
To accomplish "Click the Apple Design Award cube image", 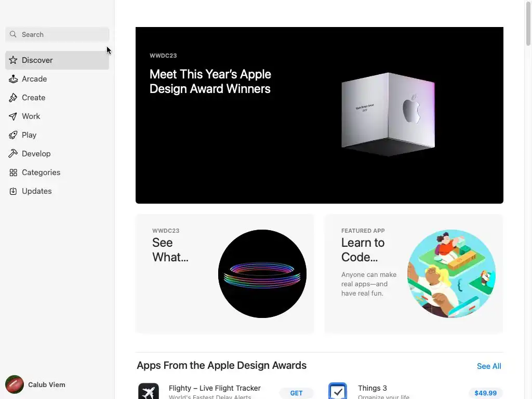I will [388, 114].
